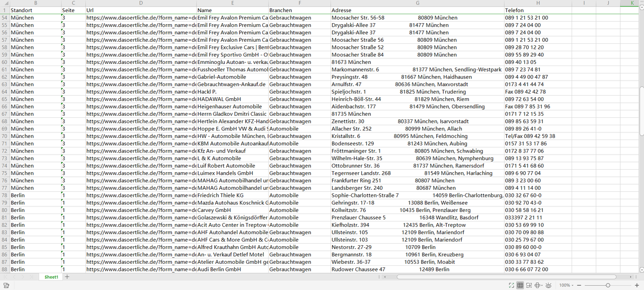Select row 78 header
Screen dimensions: 644x290
pyautogui.click(x=5, y=195)
